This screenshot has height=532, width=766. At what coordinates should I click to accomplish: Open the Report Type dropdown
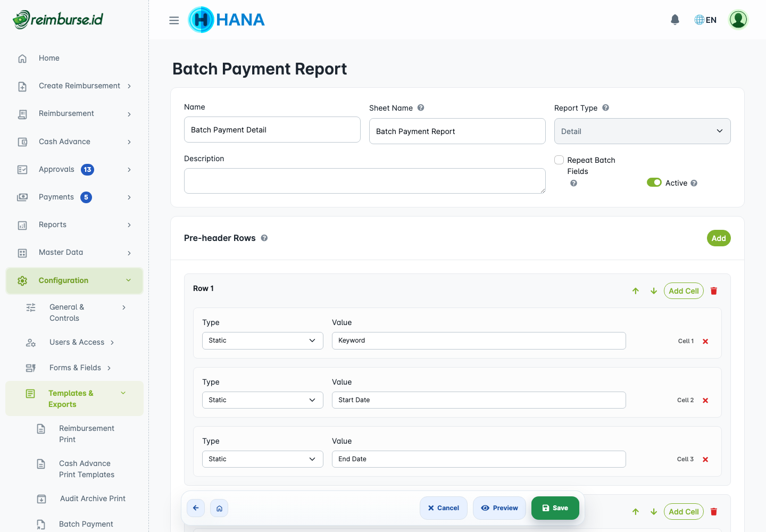[643, 131]
